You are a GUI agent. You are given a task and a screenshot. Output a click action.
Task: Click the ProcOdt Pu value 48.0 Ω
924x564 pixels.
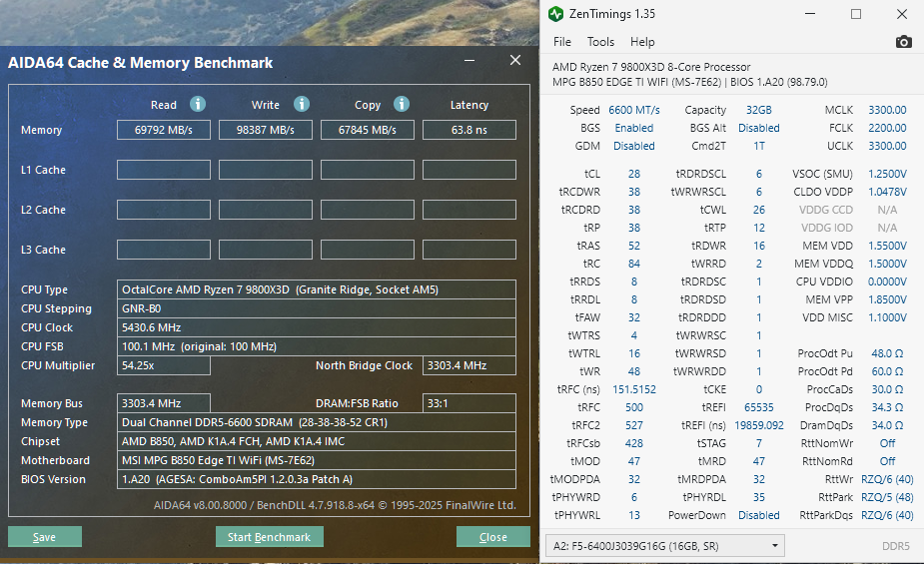(887, 353)
